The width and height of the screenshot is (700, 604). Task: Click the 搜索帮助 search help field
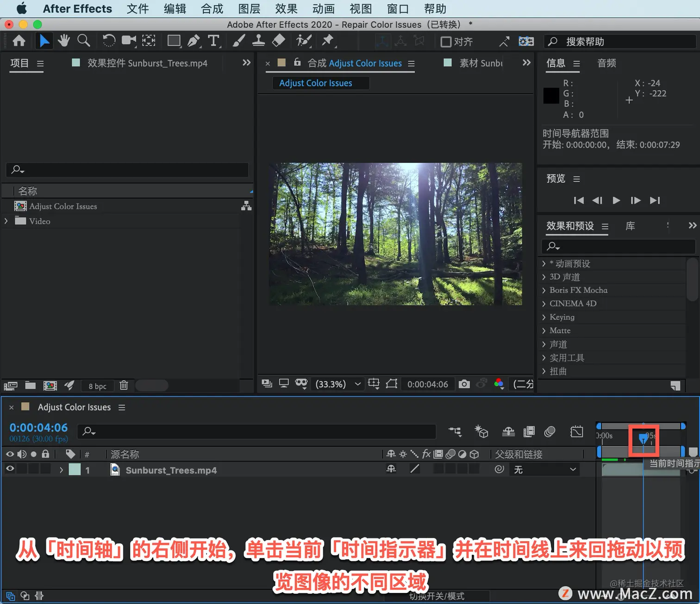(620, 42)
